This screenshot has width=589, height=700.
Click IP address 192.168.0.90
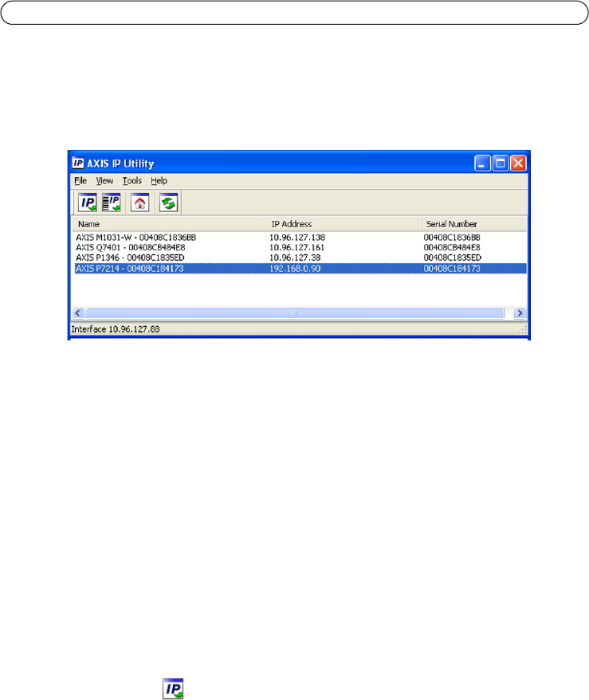[295, 269]
